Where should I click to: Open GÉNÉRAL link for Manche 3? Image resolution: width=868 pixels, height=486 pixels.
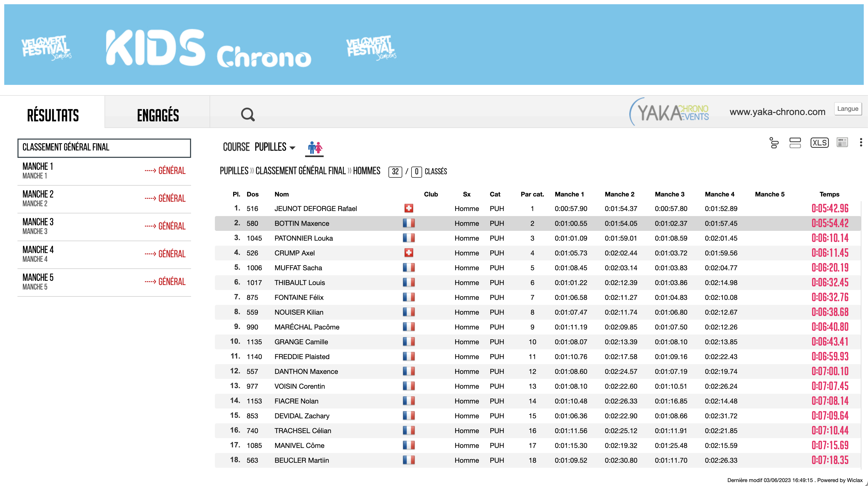[x=165, y=226]
